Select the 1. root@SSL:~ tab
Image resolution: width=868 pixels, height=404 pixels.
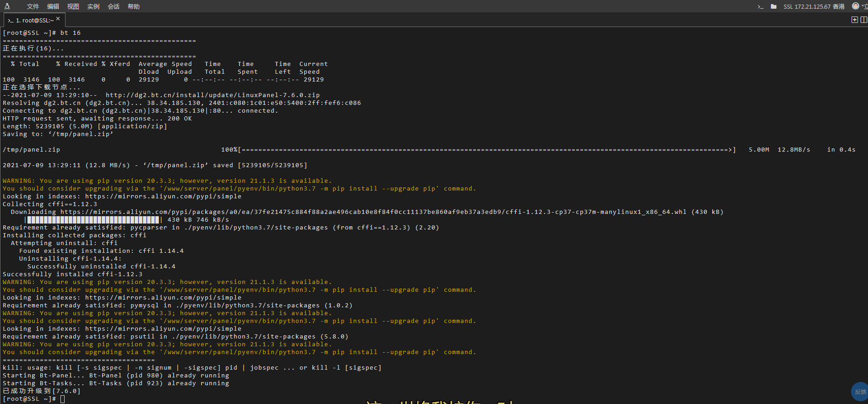[x=34, y=20]
